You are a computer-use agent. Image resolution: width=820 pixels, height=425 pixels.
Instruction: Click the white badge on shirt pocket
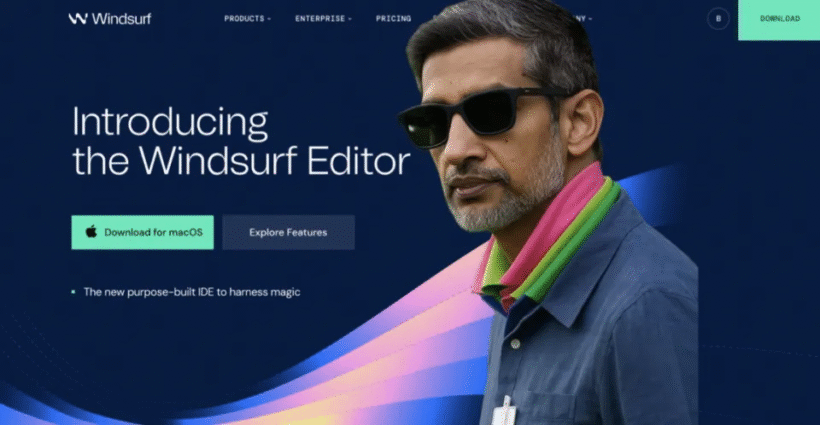[x=504, y=412]
